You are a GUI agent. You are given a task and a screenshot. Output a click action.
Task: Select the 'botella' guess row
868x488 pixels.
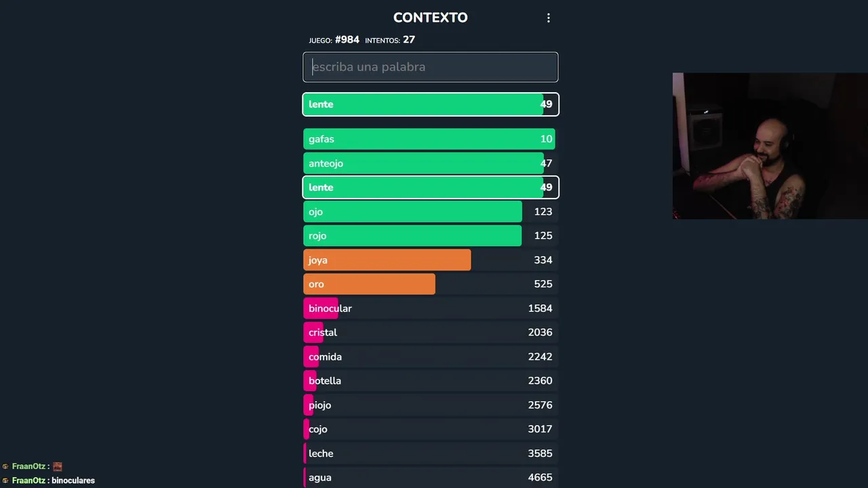pos(430,381)
